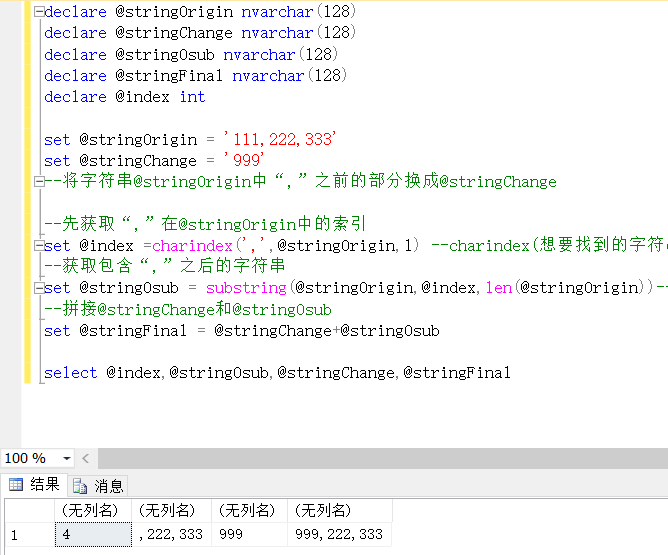Select the fourth (无列名) column header
This screenshot has height=555, width=668.
340,510
